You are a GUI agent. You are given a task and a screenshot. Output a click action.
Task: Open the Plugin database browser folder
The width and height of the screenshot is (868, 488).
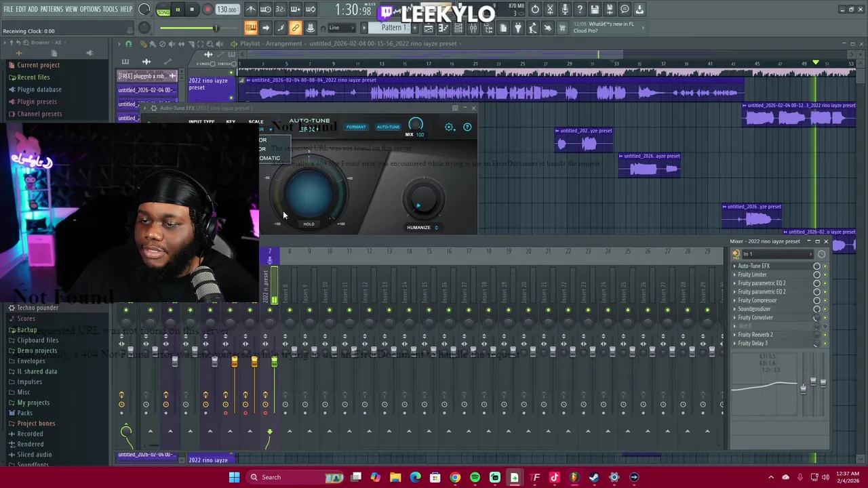[39, 89]
